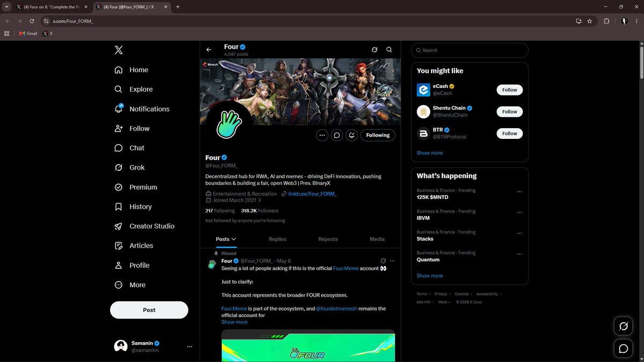Open the linktr.ee/Four_FORM_ link
Viewport: 644px width, 362px height.
coord(312,194)
